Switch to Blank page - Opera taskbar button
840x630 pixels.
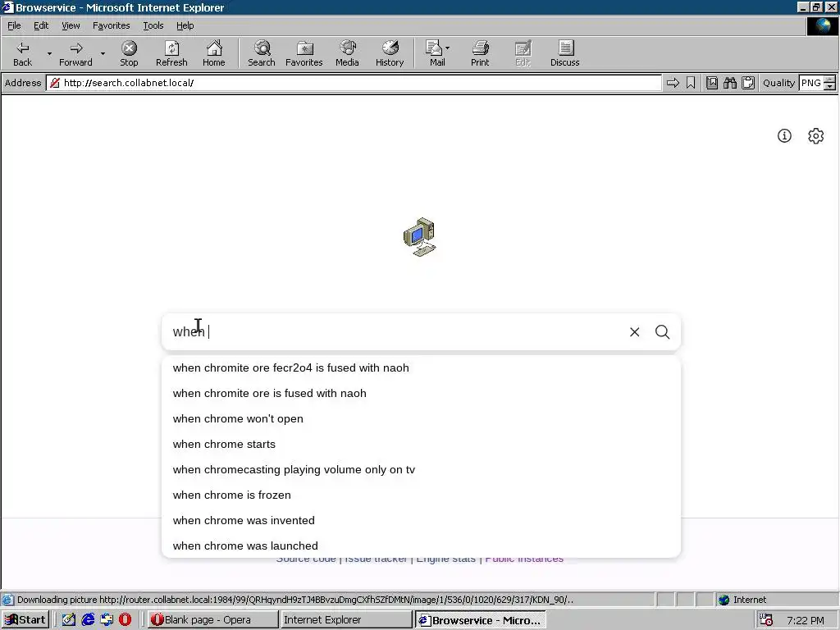pos(212,620)
